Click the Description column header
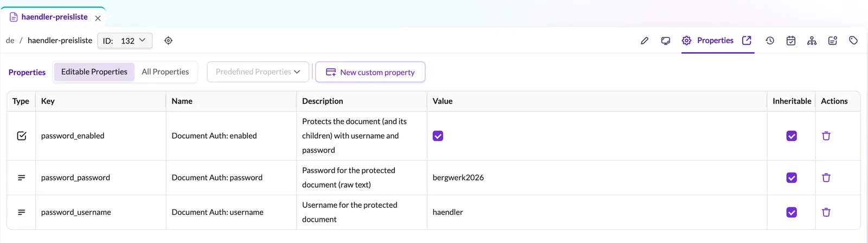Screen dimensions: 868x243 [362, 101]
